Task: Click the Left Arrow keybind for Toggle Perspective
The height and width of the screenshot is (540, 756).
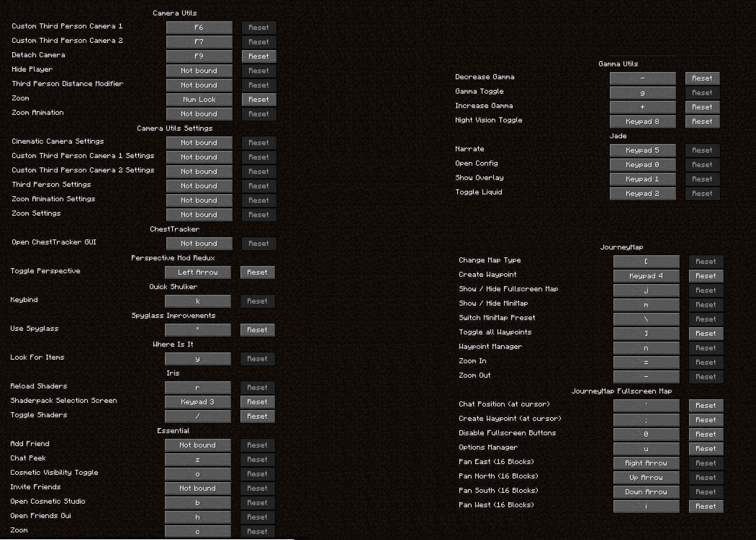Action: [198, 273]
